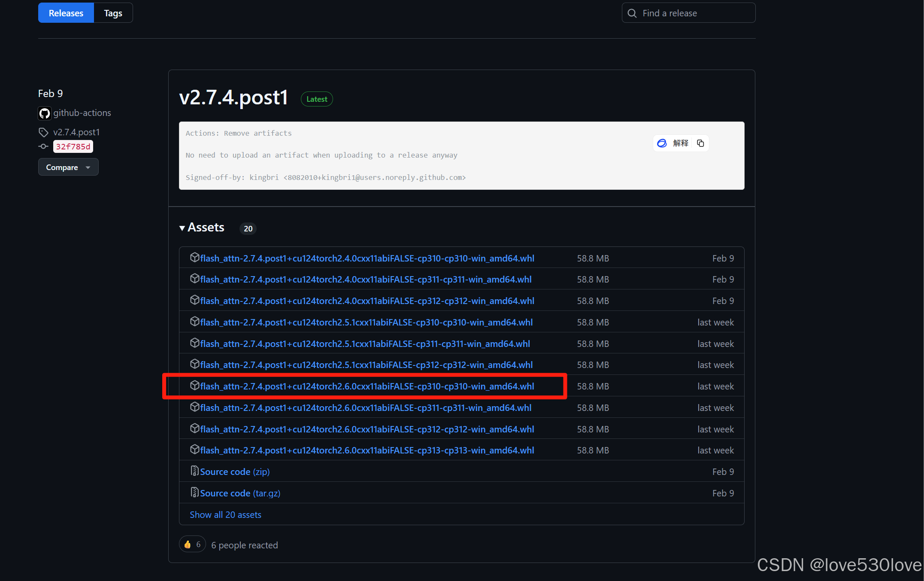Open commit 32f785d link
Screen dimensions: 924x581
[73, 146]
